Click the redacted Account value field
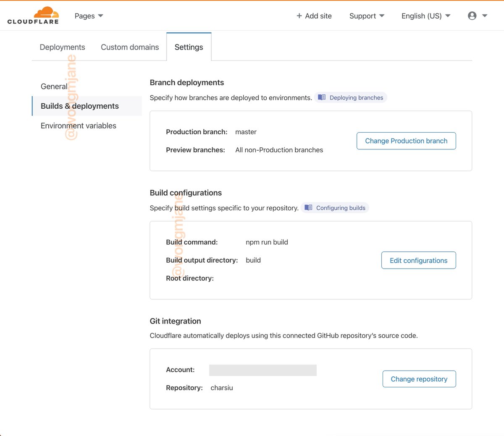The width and height of the screenshot is (504, 436). 263,370
